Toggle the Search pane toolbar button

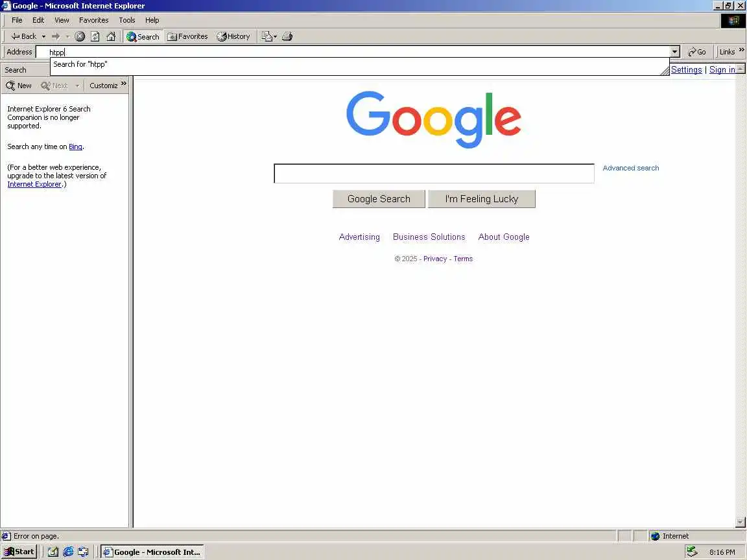[x=143, y=36]
